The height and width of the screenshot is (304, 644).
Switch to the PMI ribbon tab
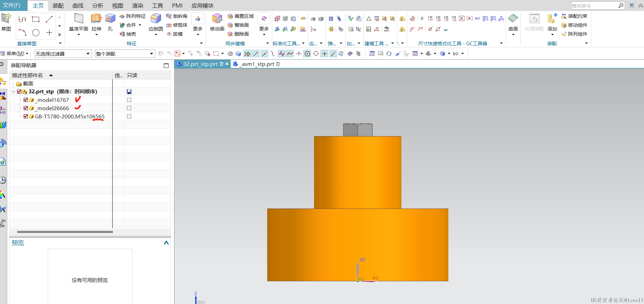pos(177,5)
